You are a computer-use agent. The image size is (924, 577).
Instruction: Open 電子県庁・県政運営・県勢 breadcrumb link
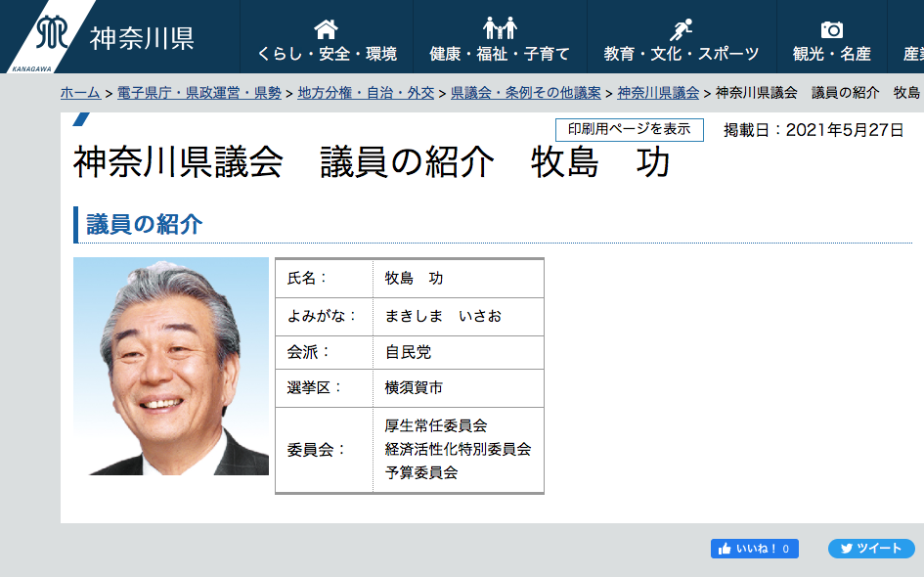pyautogui.click(x=198, y=93)
